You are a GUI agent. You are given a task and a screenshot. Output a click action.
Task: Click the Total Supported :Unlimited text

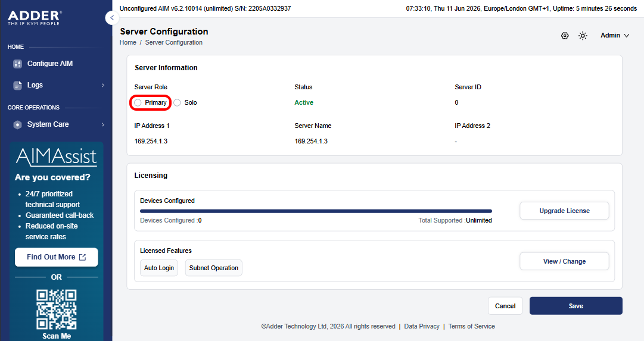tap(455, 220)
